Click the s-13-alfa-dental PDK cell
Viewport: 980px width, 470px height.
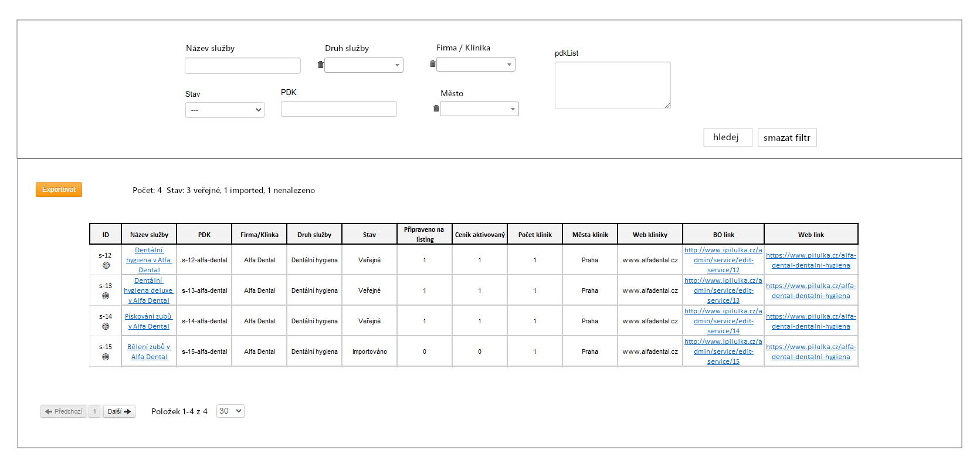(x=205, y=290)
